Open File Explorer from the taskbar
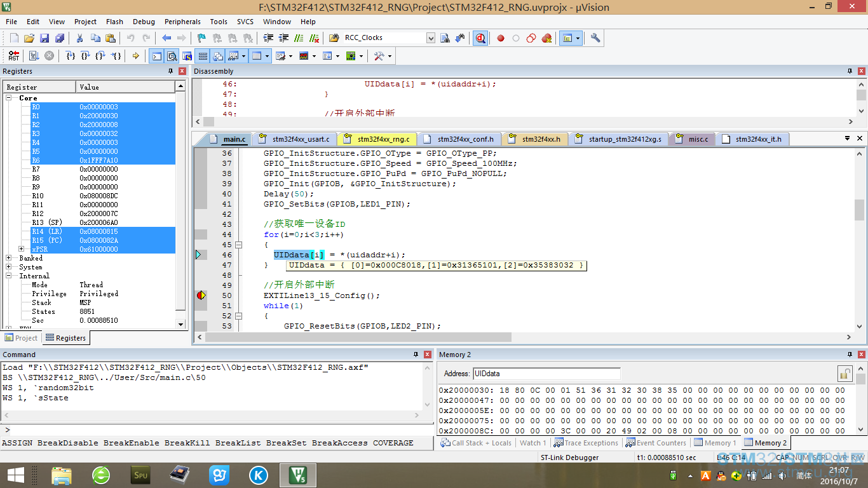 [62, 475]
